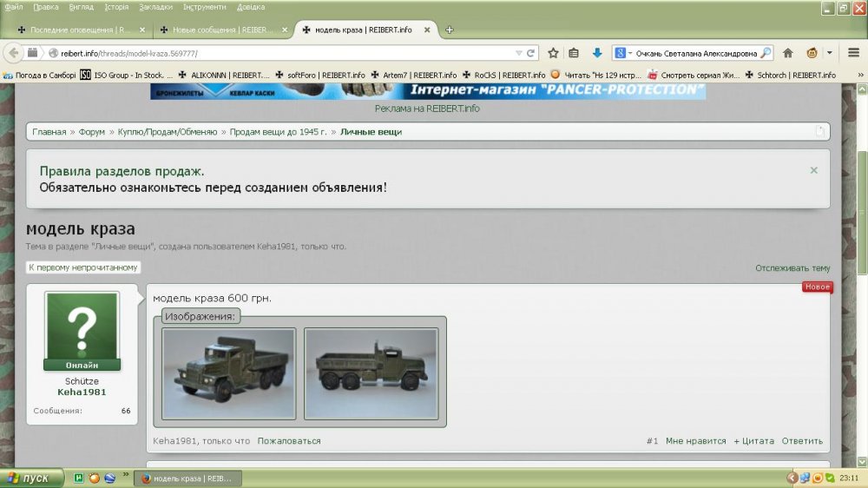Open the Firefox hamburger menu

[x=853, y=53]
